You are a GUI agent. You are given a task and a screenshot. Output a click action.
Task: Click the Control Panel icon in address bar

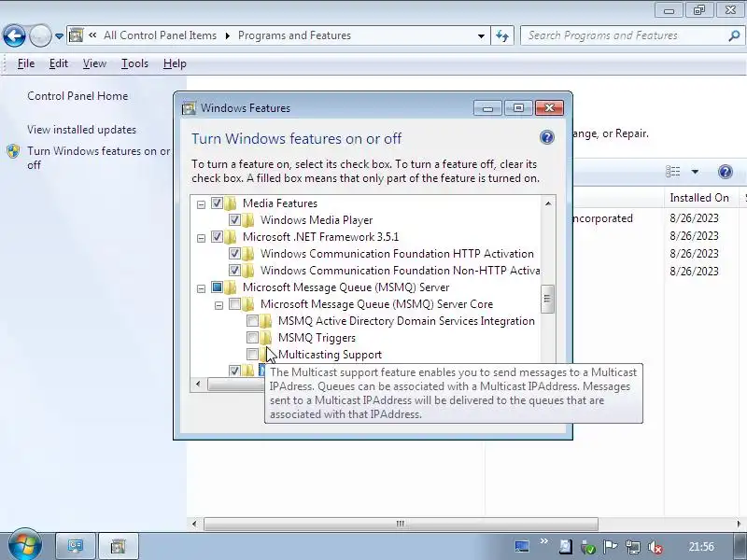coord(77,35)
